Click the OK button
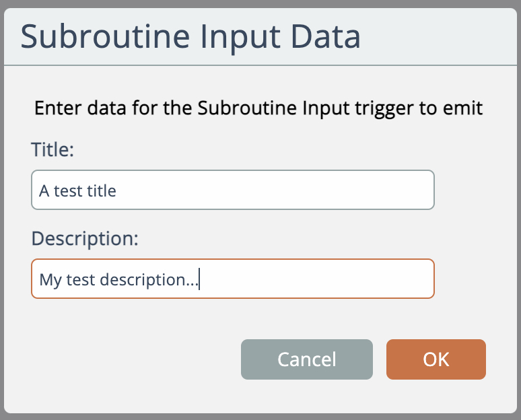This screenshot has height=420, width=521. coord(436,359)
